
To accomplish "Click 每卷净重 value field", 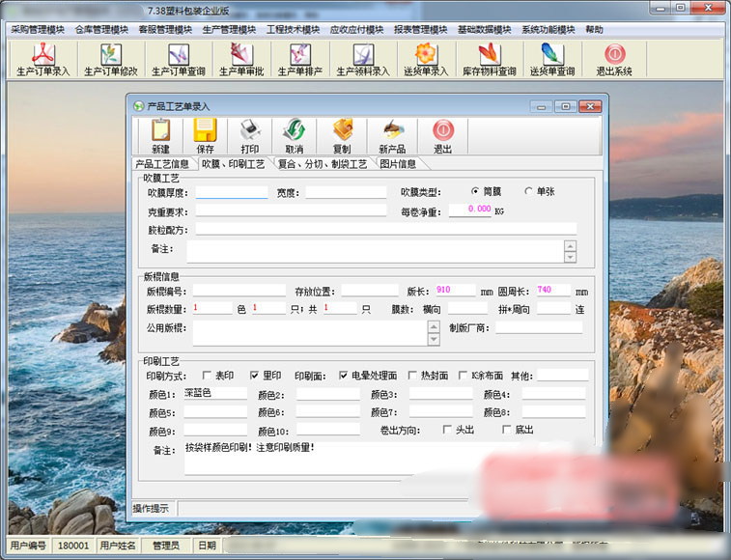I will coord(470,210).
